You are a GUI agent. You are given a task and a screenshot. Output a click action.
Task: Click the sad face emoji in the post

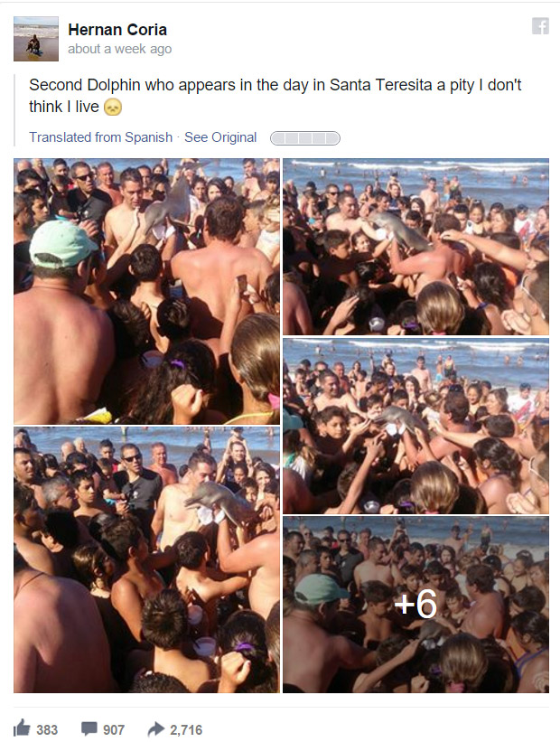(113, 108)
